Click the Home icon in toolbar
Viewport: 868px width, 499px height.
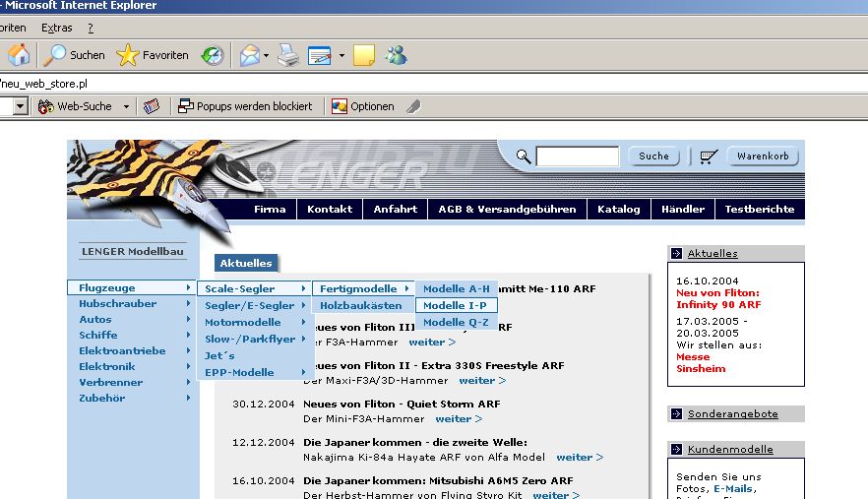click(18, 55)
